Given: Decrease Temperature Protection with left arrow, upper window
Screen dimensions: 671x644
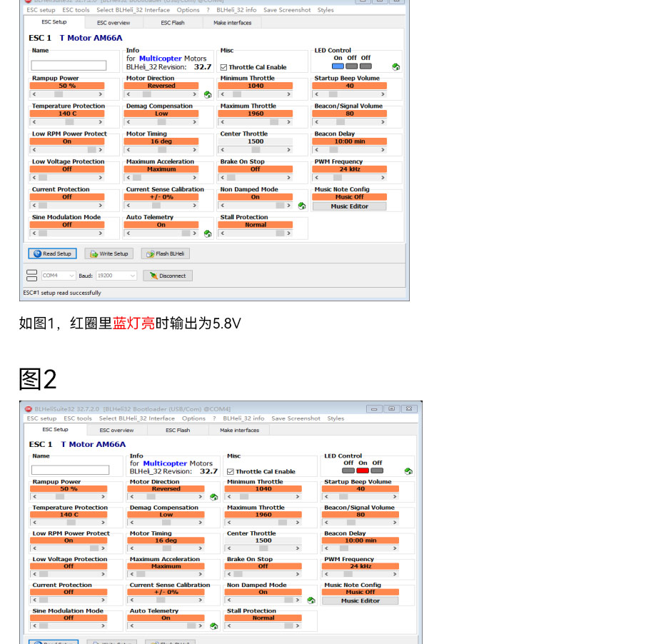Looking at the screenshot, I should [x=34, y=122].
